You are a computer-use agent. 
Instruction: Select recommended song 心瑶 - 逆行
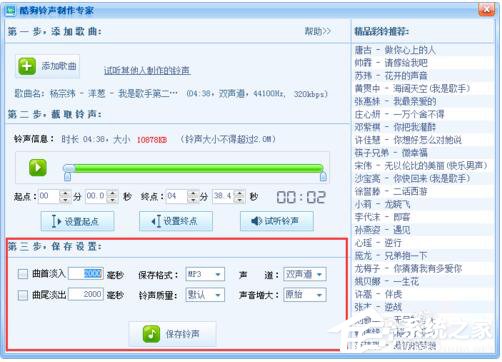378,243
